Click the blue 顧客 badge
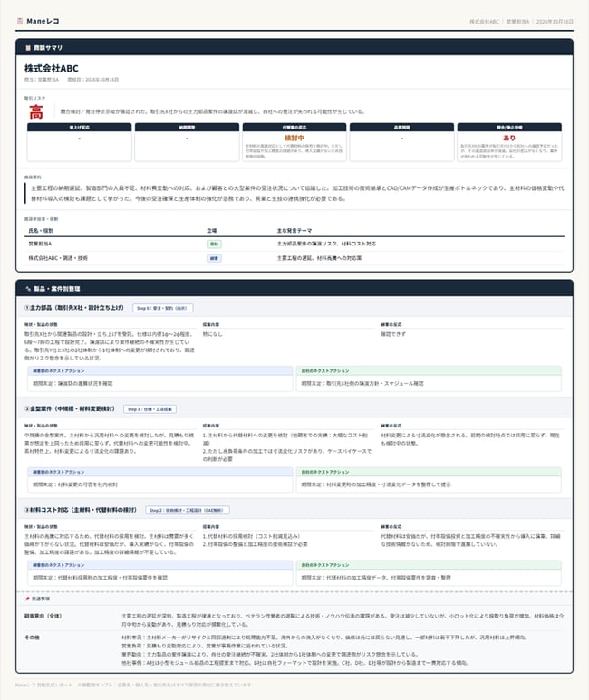Image resolution: width=589 pixels, height=700 pixels. click(214, 258)
